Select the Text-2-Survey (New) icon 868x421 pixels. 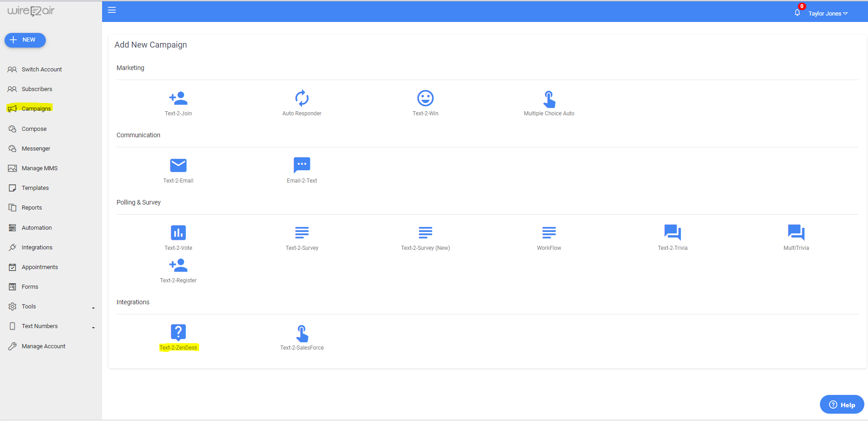point(425,232)
